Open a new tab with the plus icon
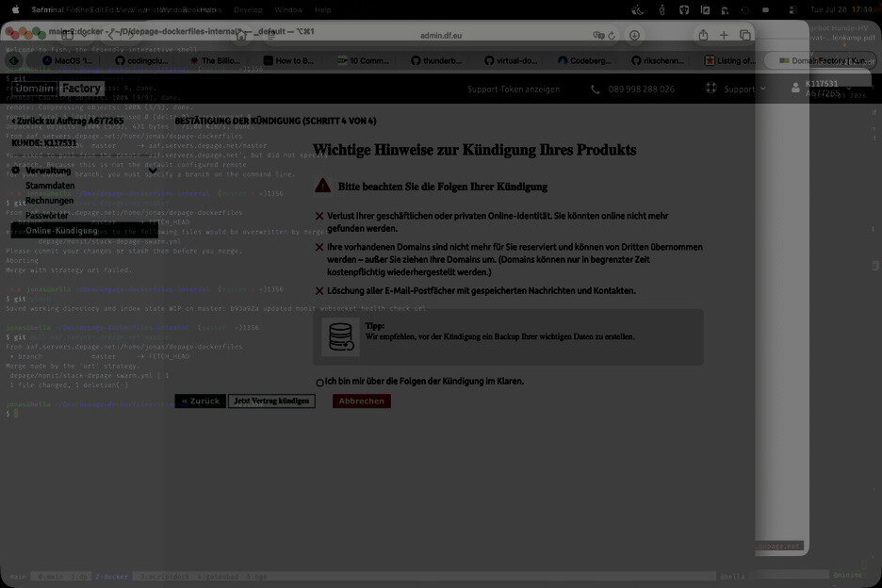 pyautogui.click(x=724, y=36)
